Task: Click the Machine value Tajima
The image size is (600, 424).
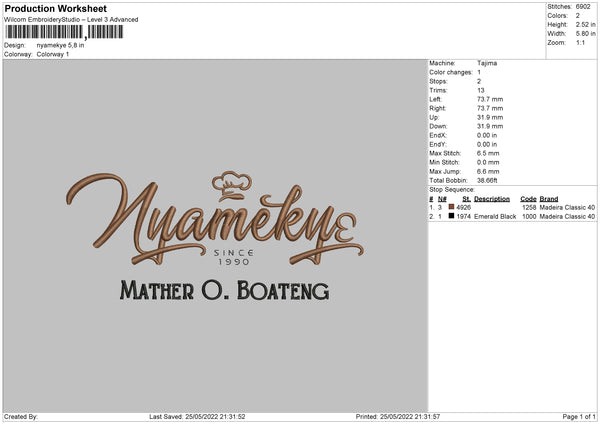Action: tap(487, 63)
